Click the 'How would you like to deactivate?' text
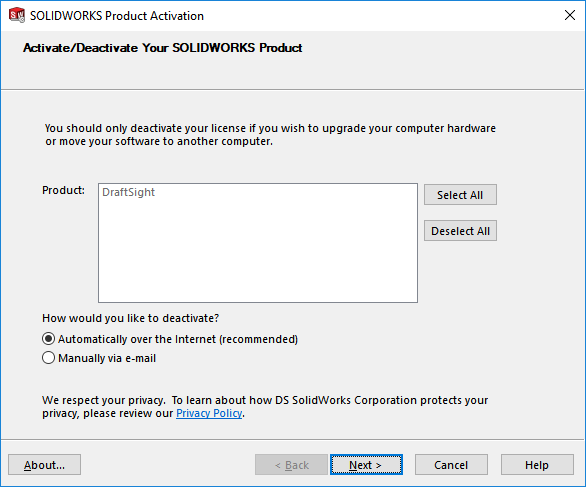This screenshot has height=487, width=586. coord(130,318)
